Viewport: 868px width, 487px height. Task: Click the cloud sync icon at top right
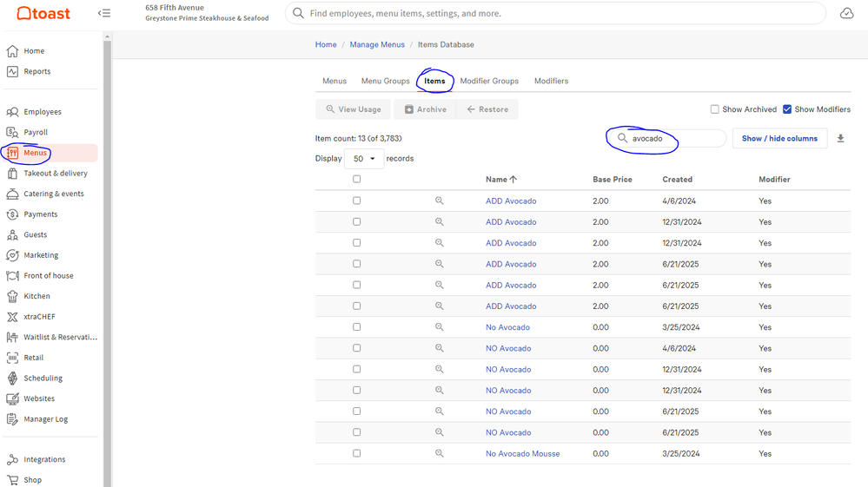tap(846, 13)
